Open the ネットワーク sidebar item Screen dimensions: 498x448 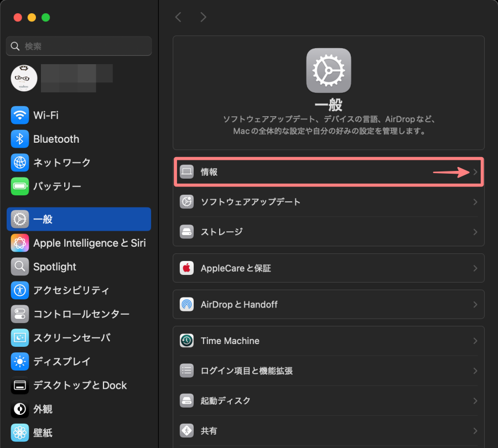point(79,163)
